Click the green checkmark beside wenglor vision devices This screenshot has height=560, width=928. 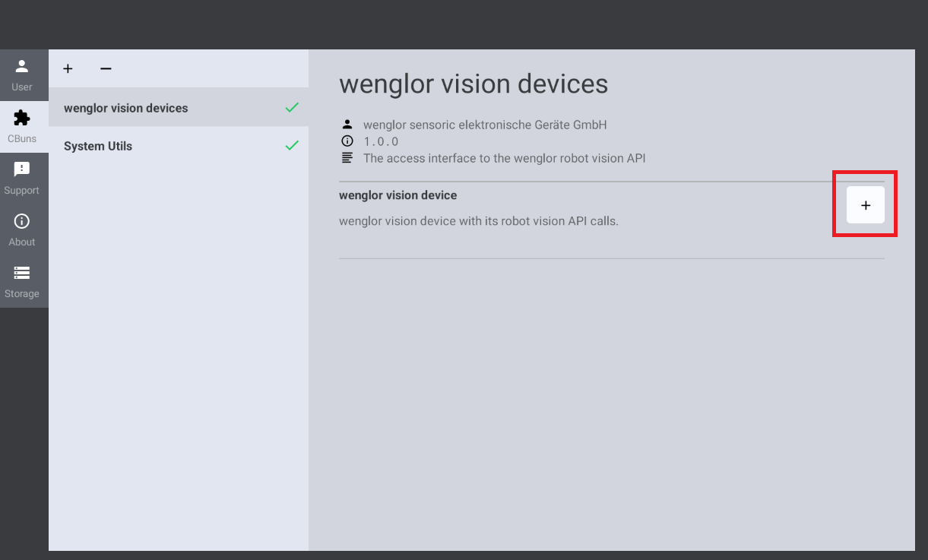pyautogui.click(x=292, y=108)
